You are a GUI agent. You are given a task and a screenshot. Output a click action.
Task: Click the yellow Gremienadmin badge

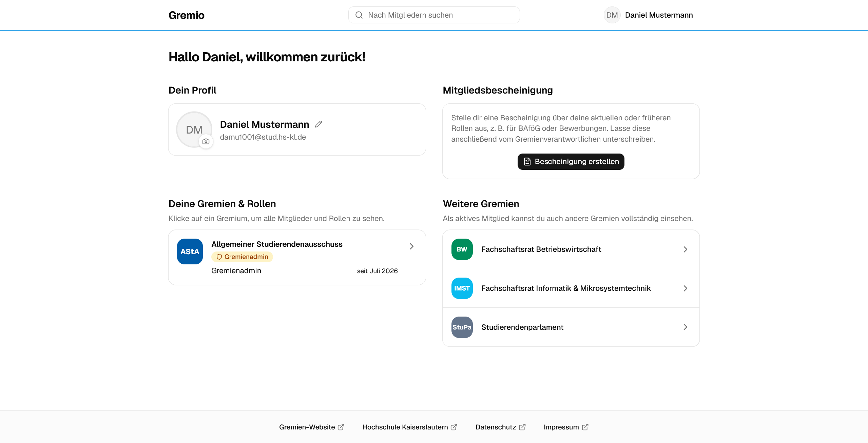click(x=242, y=257)
